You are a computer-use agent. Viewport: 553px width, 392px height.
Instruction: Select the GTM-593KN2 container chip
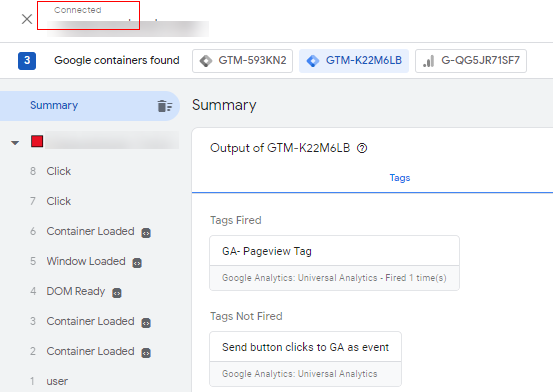tap(242, 61)
